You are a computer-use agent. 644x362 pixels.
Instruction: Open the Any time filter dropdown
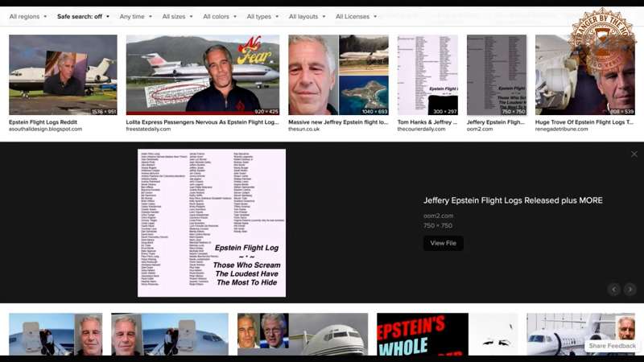tap(135, 16)
